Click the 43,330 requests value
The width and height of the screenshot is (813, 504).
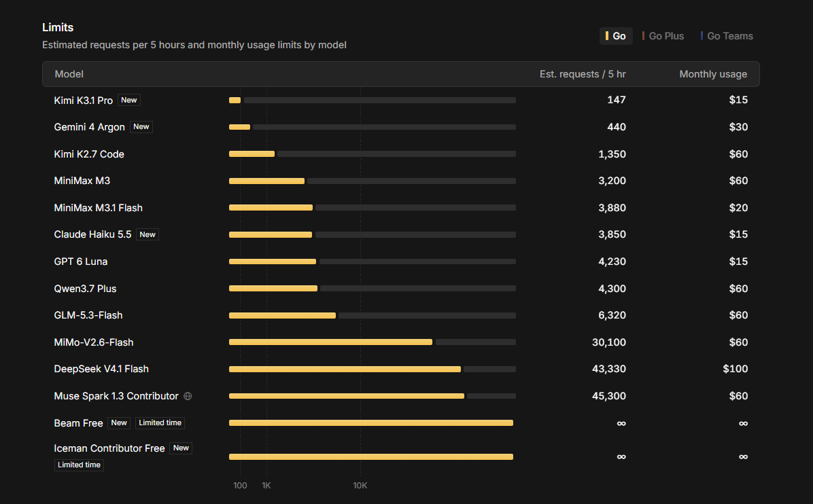click(608, 369)
